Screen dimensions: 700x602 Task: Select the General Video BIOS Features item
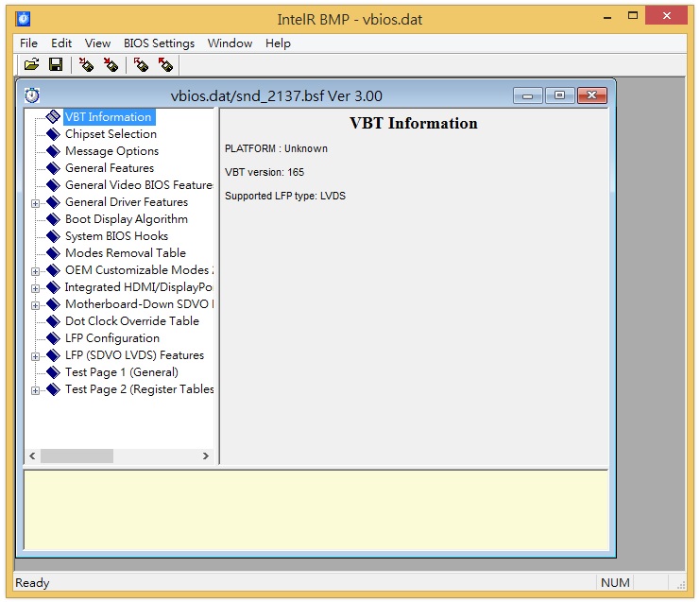click(139, 185)
